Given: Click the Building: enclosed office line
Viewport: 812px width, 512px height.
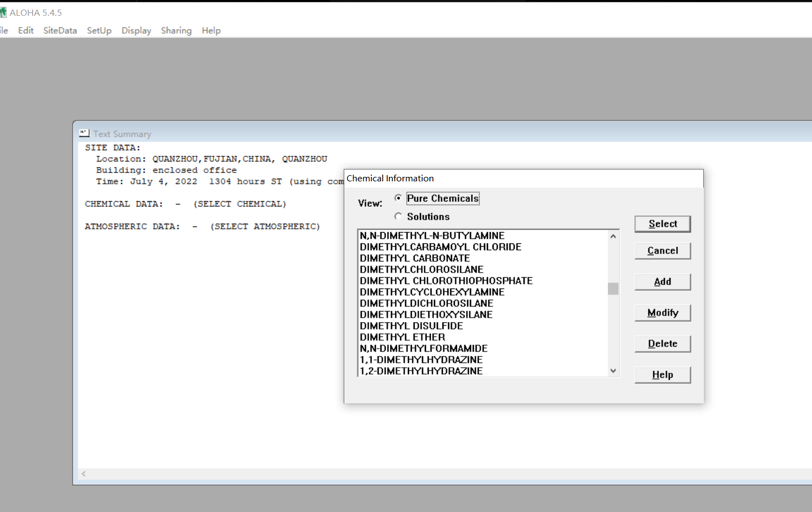Looking at the screenshot, I should pyautogui.click(x=166, y=170).
